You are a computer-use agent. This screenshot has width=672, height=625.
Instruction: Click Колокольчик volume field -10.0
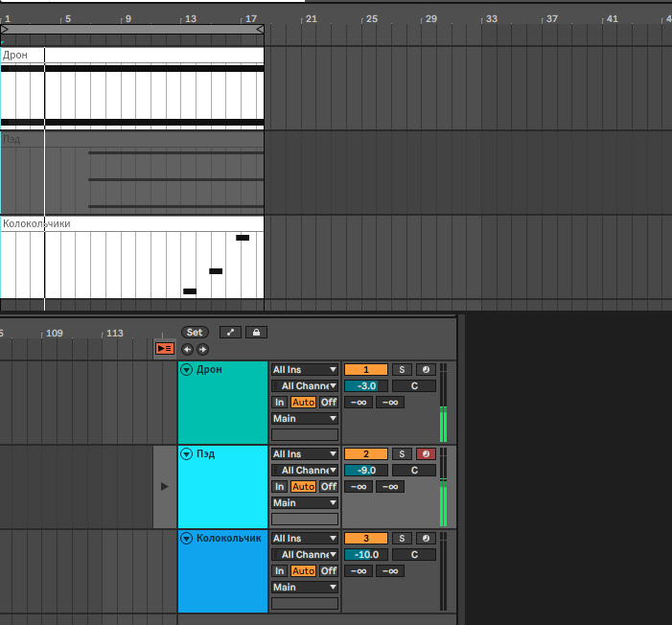tap(366, 555)
